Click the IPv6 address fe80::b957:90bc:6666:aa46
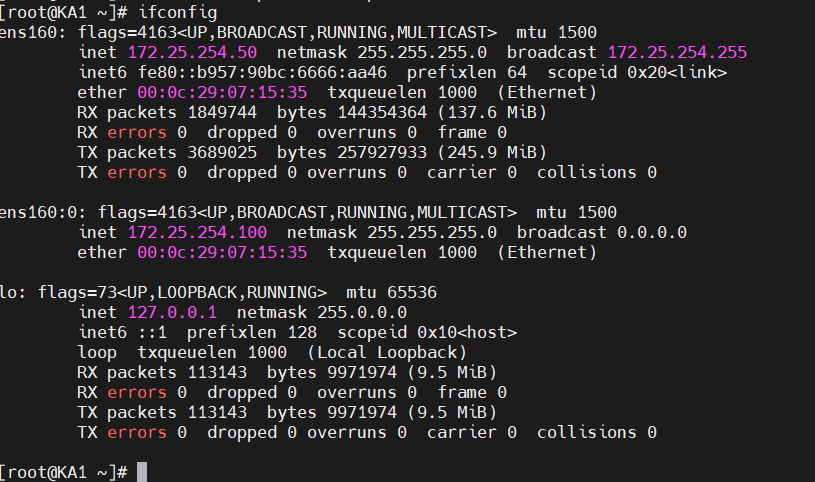Viewport: 815px width, 482px height. 262,72
